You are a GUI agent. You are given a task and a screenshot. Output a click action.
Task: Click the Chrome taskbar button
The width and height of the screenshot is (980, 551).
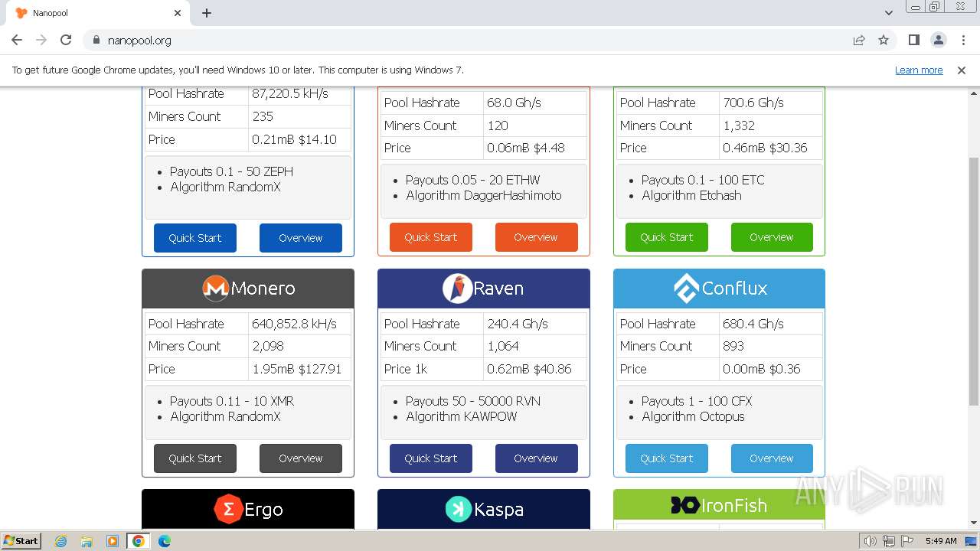(x=138, y=541)
